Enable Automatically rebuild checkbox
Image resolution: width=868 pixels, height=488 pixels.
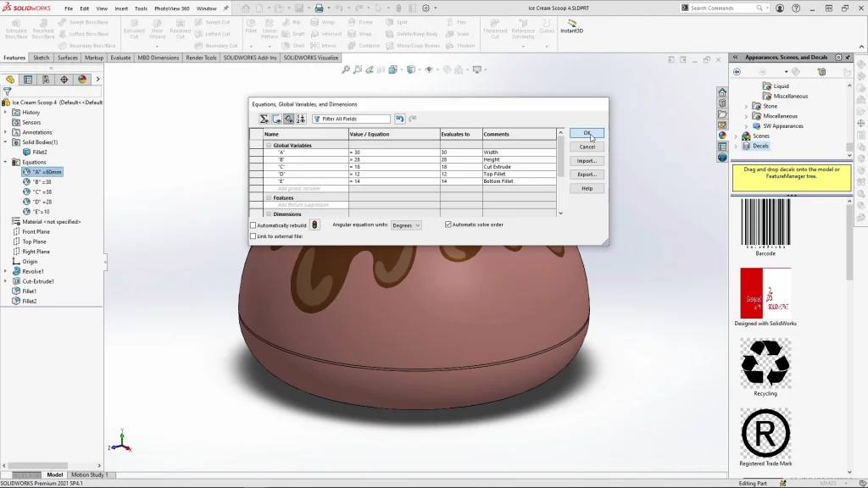click(x=253, y=225)
